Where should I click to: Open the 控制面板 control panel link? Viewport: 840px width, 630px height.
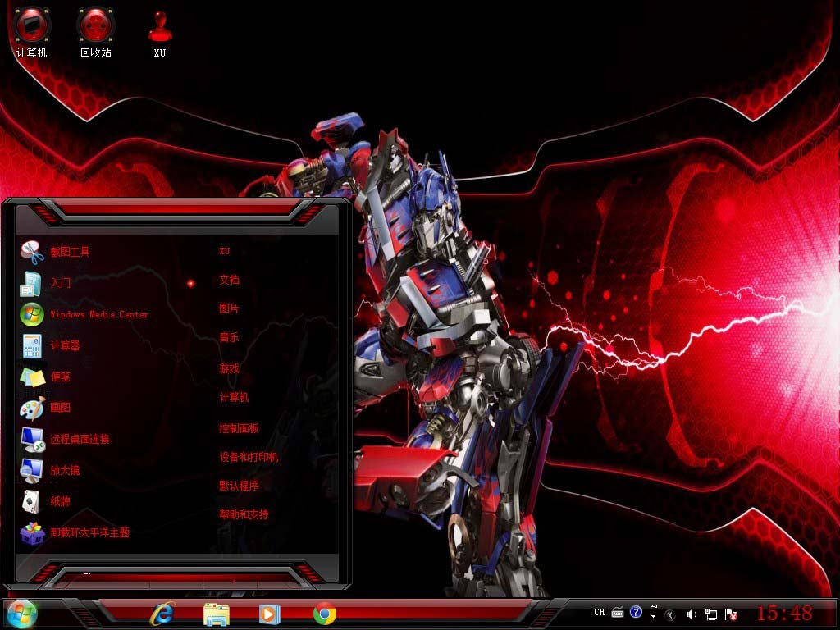point(239,428)
